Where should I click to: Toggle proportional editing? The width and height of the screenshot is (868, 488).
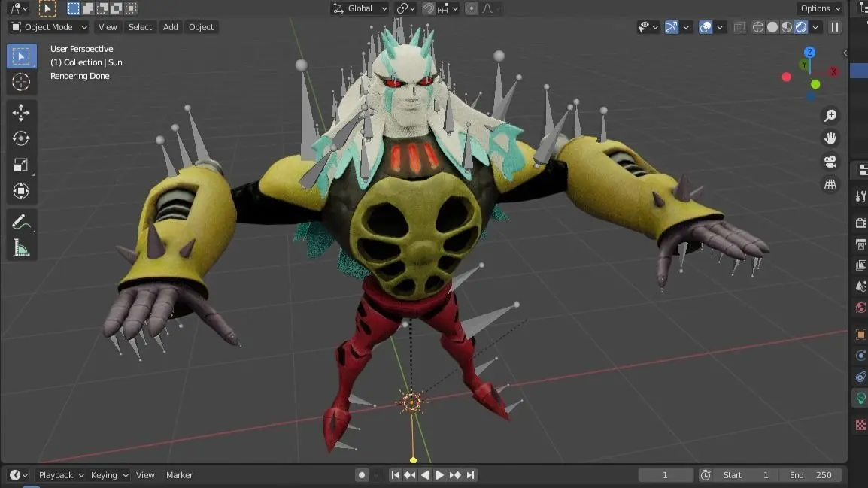(x=471, y=8)
